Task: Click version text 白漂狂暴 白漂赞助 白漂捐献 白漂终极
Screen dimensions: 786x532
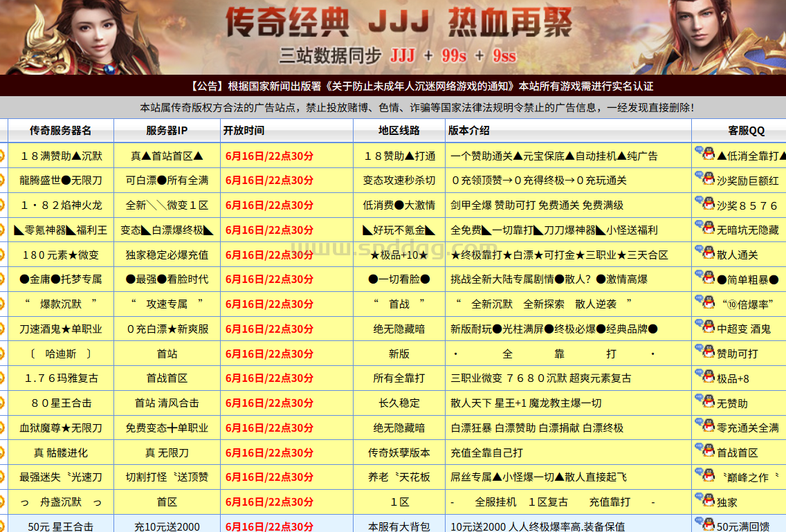Action: coord(537,428)
